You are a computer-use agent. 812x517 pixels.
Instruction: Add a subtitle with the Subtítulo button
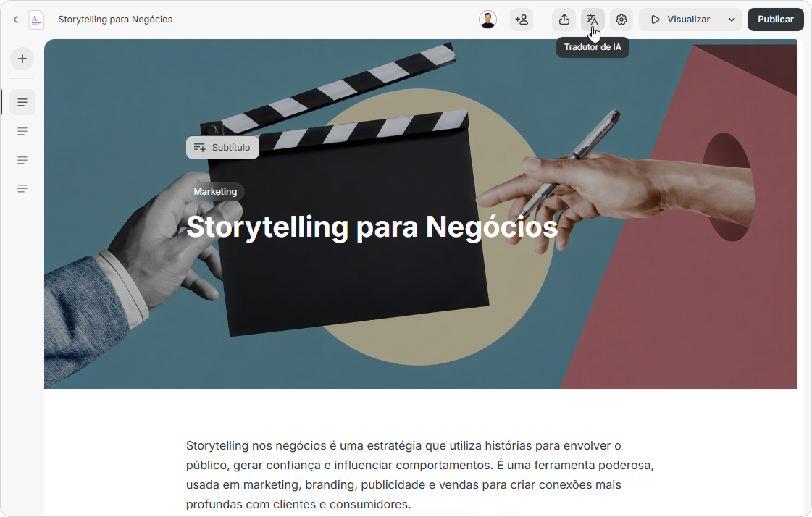click(222, 148)
